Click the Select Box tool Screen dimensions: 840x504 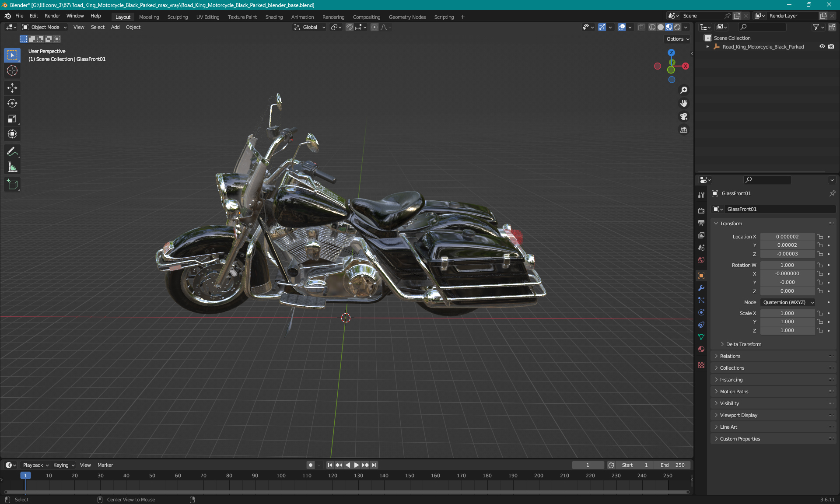coord(12,55)
